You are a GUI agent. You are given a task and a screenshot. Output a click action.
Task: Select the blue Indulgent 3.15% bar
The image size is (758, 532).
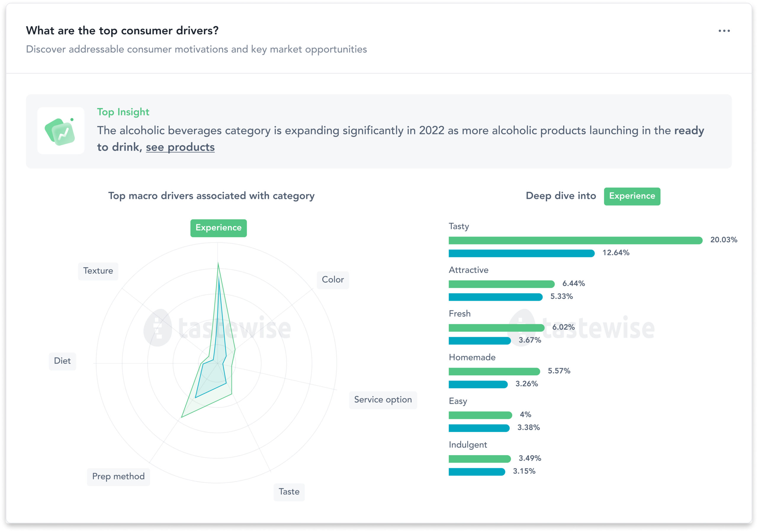point(476,472)
